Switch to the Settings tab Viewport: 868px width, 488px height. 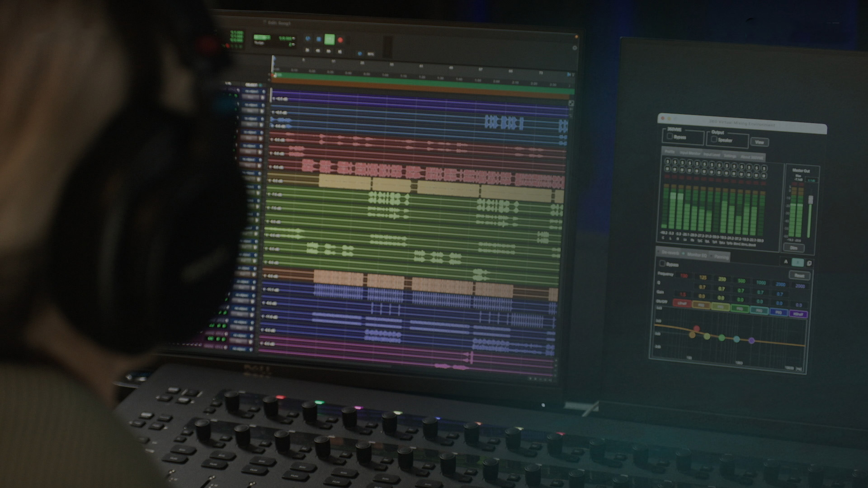[x=730, y=156]
